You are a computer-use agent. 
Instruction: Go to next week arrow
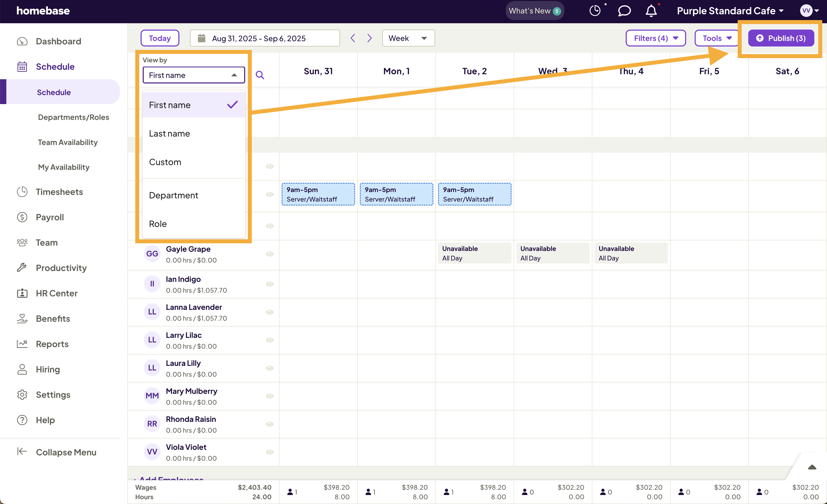pos(370,38)
